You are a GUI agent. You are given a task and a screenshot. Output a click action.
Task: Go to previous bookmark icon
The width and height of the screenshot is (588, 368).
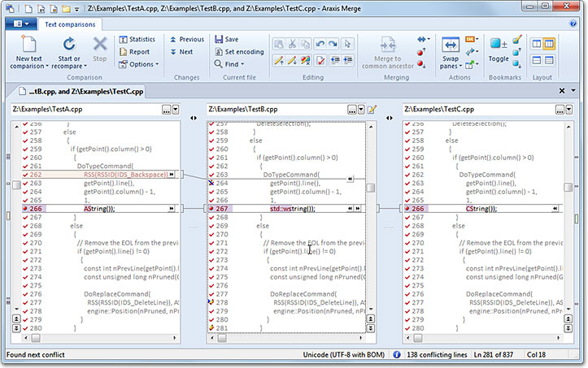pyautogui.click(x=517, y=52)
